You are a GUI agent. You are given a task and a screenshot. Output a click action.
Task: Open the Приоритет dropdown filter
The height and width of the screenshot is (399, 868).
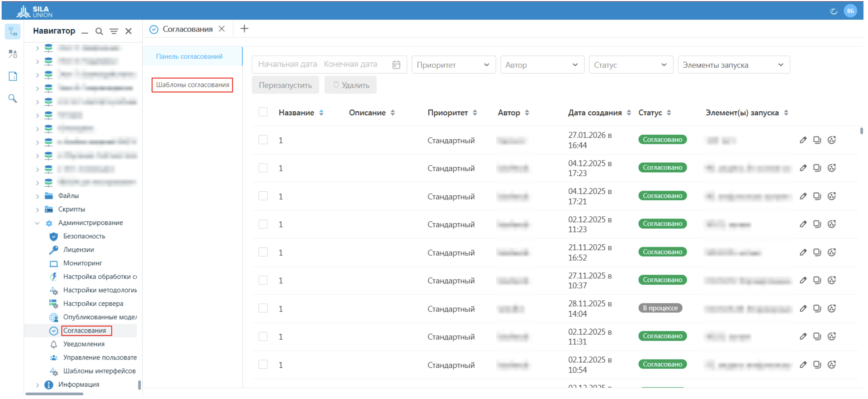coord(453,64)
